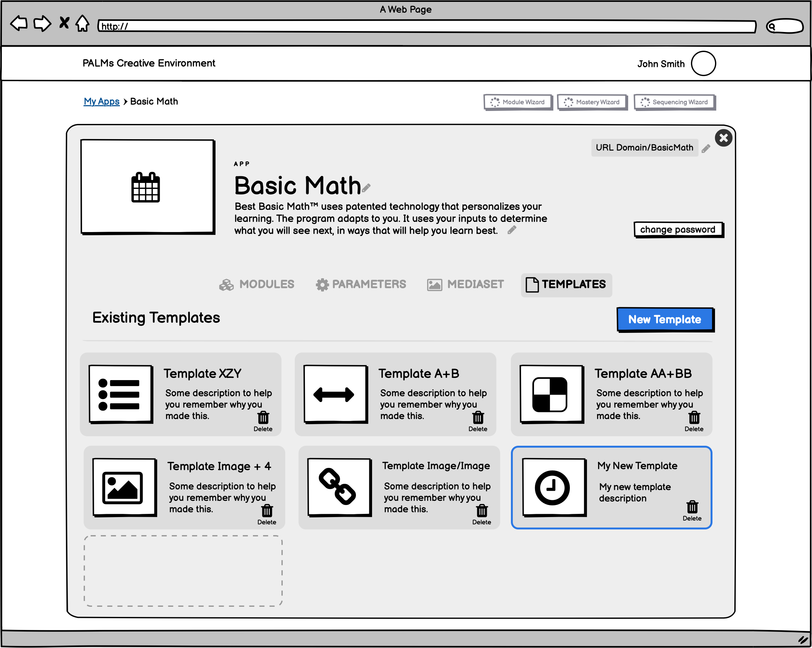The image size is (812, 648).
Task: Click the browser window resize grip
Action: pos(803,640)
